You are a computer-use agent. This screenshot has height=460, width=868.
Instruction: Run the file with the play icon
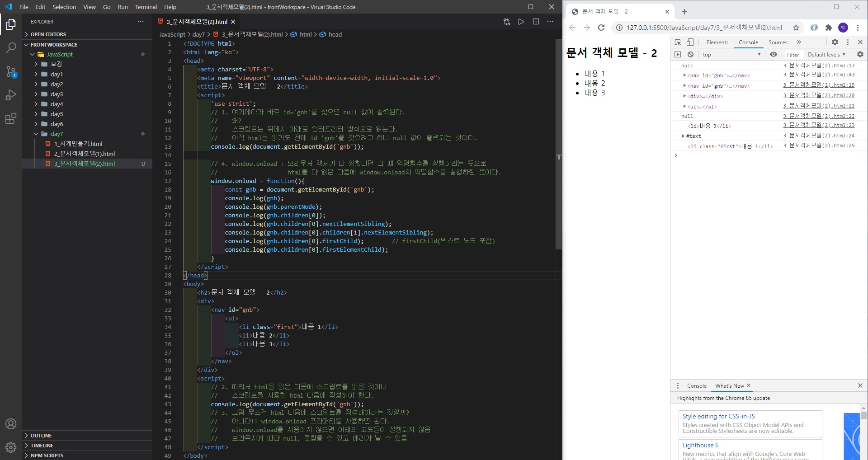pos(521,22)
